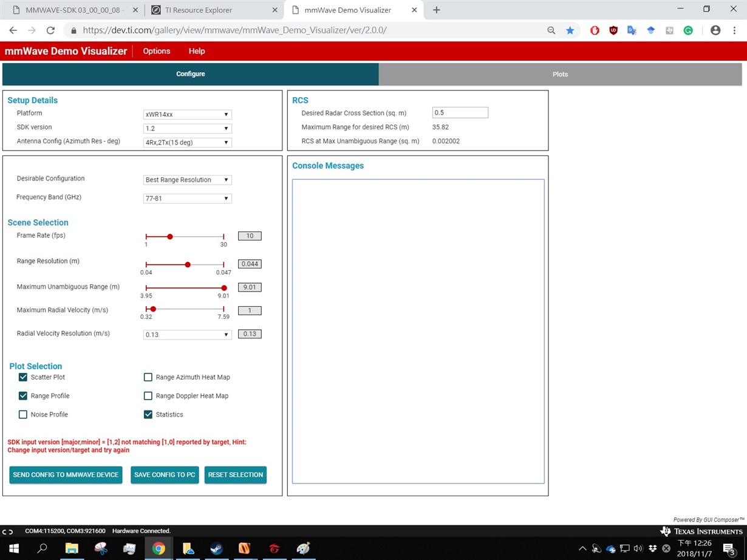
Task: Close the TI Resource Explorer tab
Action: (275, 10)
